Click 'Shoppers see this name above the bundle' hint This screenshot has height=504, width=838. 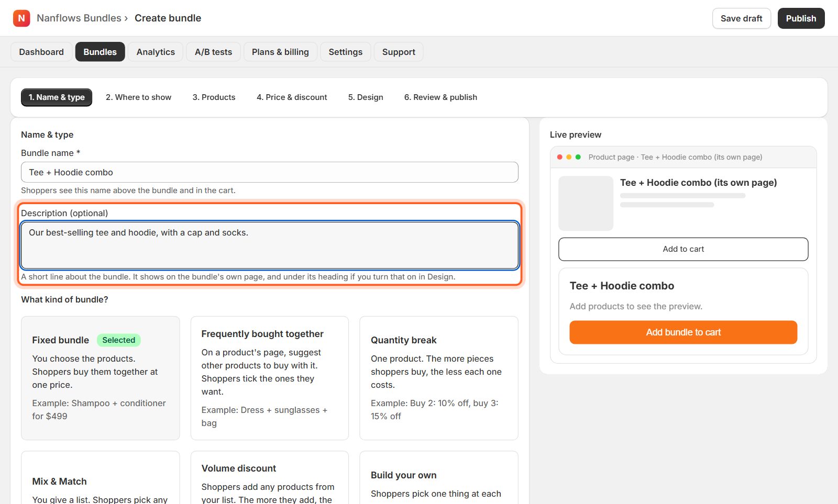[128, 191]
